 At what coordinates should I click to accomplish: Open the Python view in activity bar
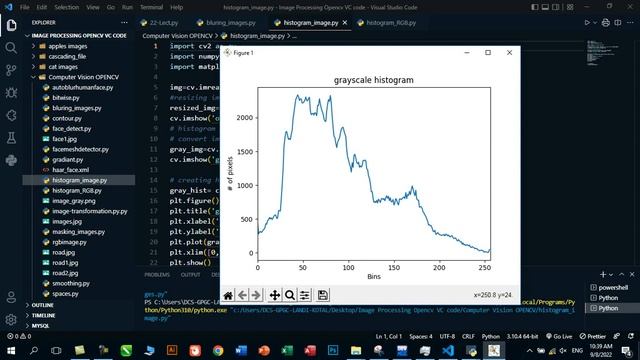[x=11, y=160]
